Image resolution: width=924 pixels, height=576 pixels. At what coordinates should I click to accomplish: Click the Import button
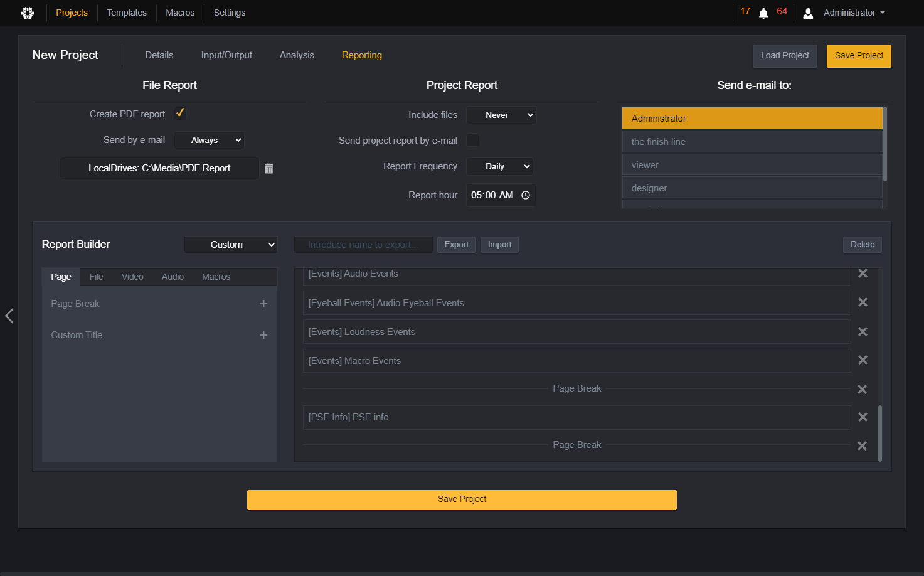click(500, 245)
